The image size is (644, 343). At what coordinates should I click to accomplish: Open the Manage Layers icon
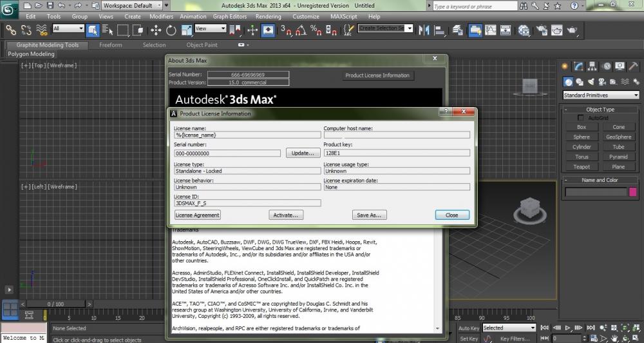(457, 30)
